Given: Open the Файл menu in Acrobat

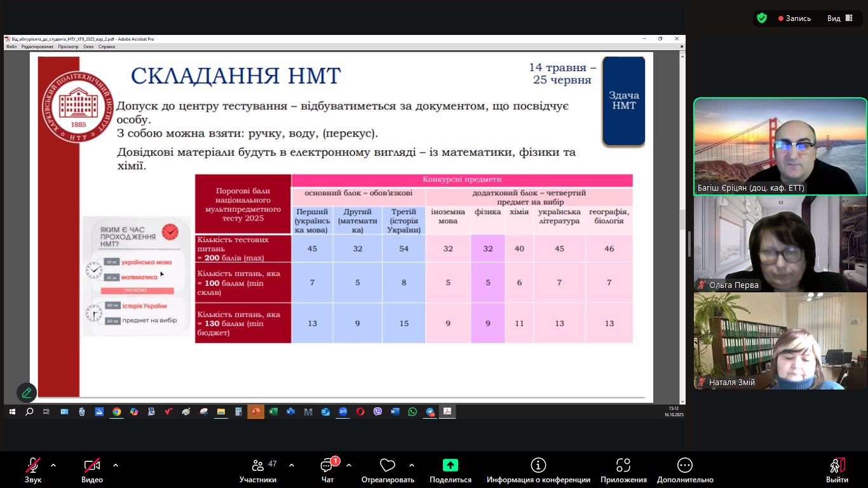Looking at the screenshot, I should point(11,46).
